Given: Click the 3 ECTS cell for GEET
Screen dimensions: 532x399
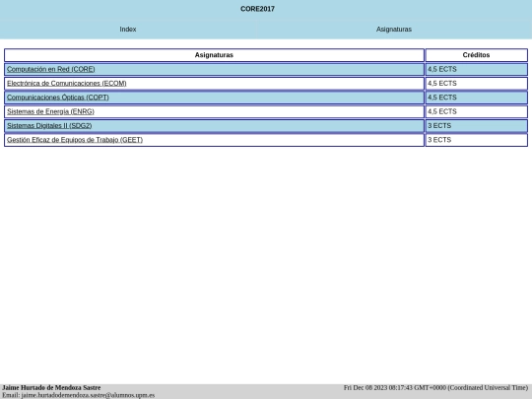Looking at the screenshot, I should pyautogui.click(x=477, y=140).
